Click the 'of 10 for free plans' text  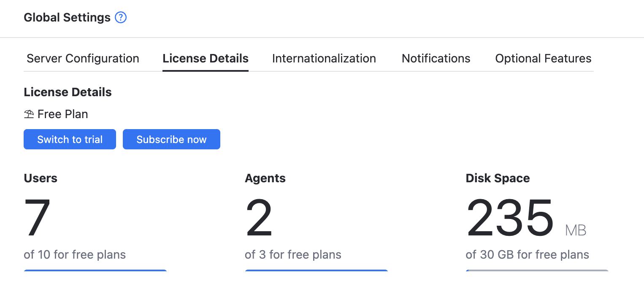(75, 254)
